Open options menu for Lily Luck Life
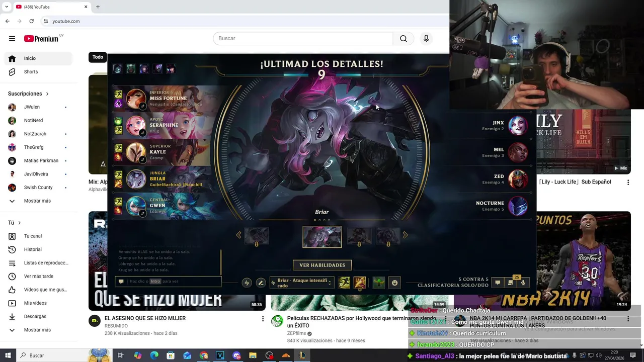Image resolution: width=644 pixels, height=362 pixels. (x=628, y=183)
